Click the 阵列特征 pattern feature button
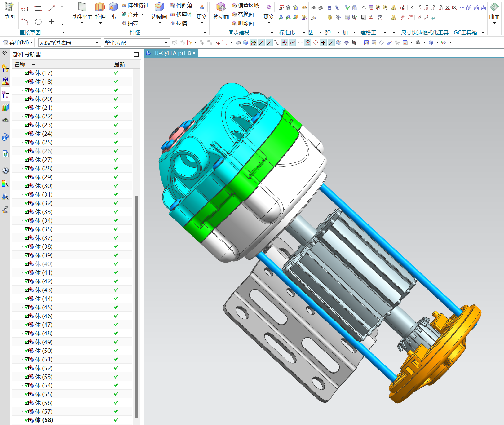Viewport: 504px width, 425px height. coord(135,5)
